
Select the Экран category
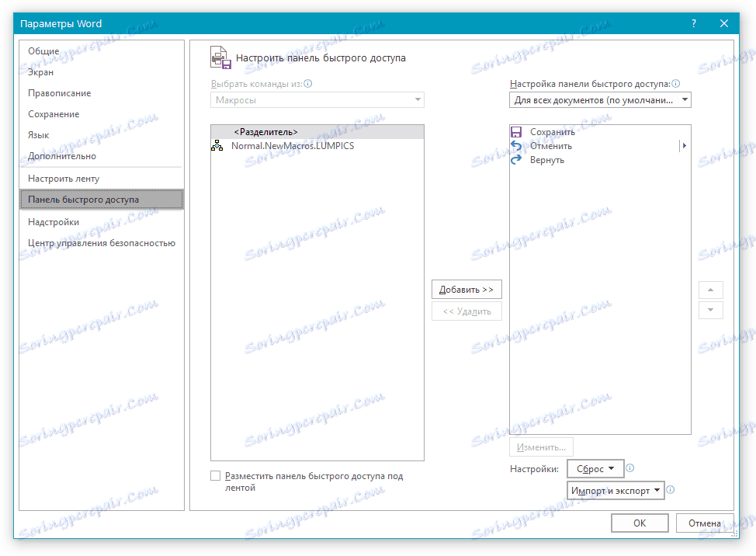coord(102,72)
